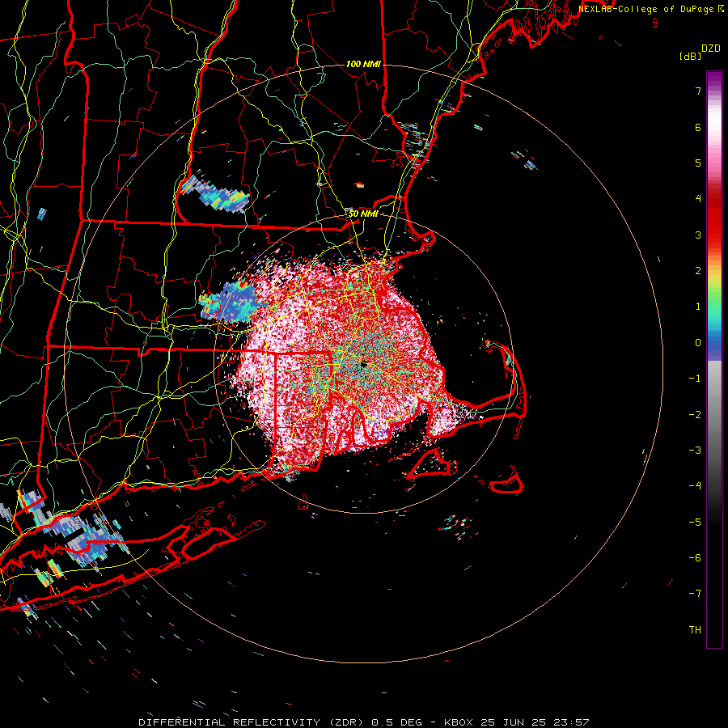The height and width of the screenshot is (728, 728).
Task: Click the NEXLAB-College of DuPage label
Action: tap(650, 9)
